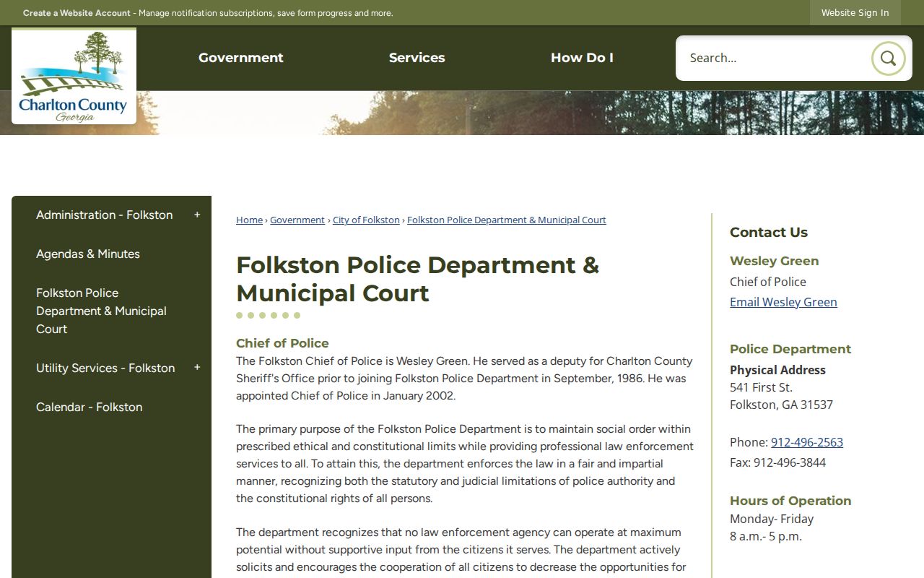Email Wesley Green via link
The width and height of the screenshot is (924, 578).
(x=783, y=302)
